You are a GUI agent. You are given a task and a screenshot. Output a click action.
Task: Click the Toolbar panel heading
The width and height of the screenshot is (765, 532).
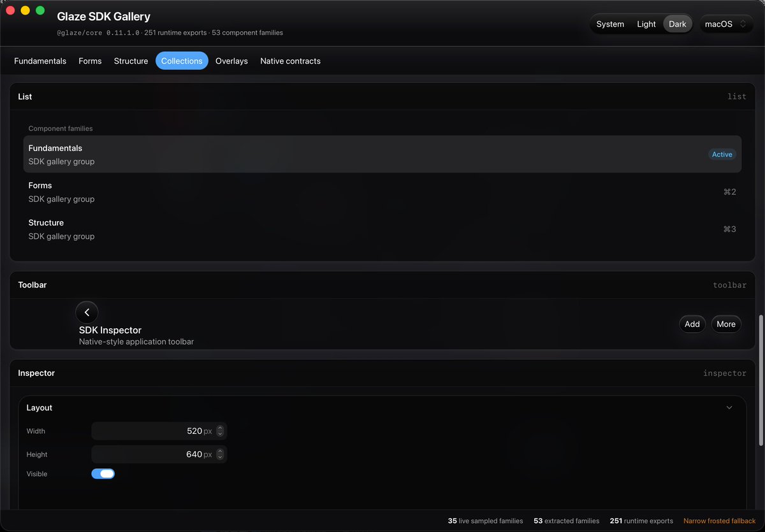(x=33, y=285)
